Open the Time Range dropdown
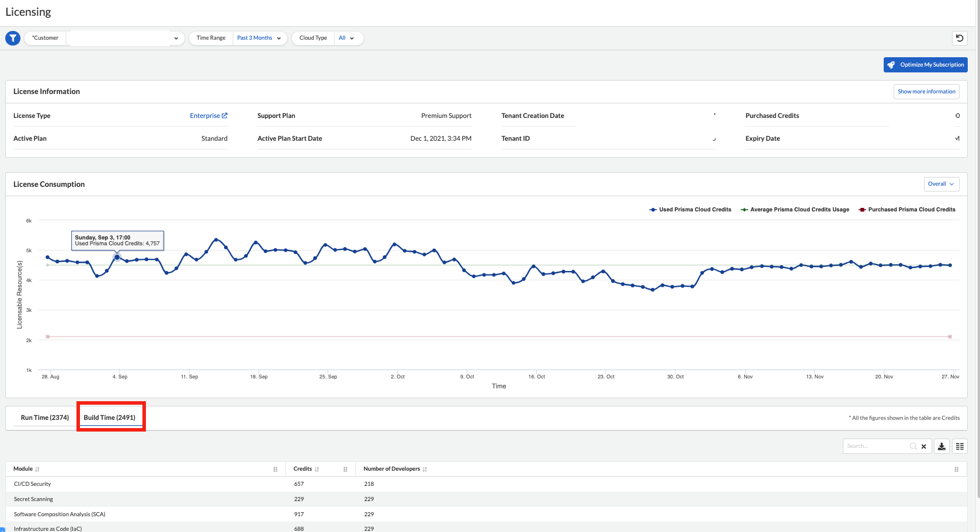The image size is (980, 532). click(x=259, y=38)
